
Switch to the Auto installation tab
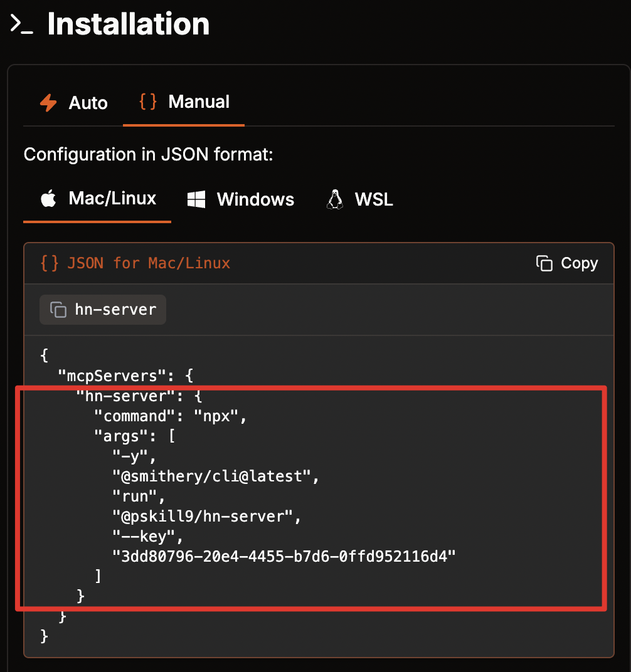(73, 103)
